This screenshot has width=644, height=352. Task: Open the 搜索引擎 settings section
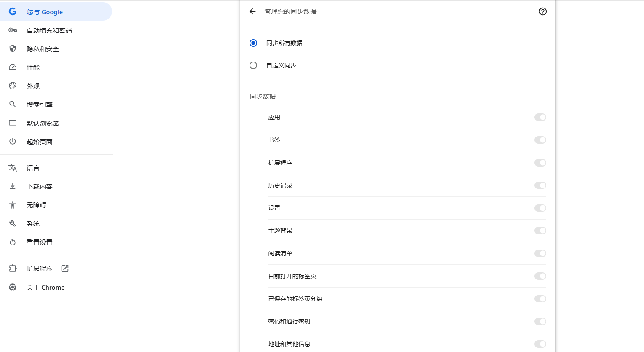click(x=56, y=105)
